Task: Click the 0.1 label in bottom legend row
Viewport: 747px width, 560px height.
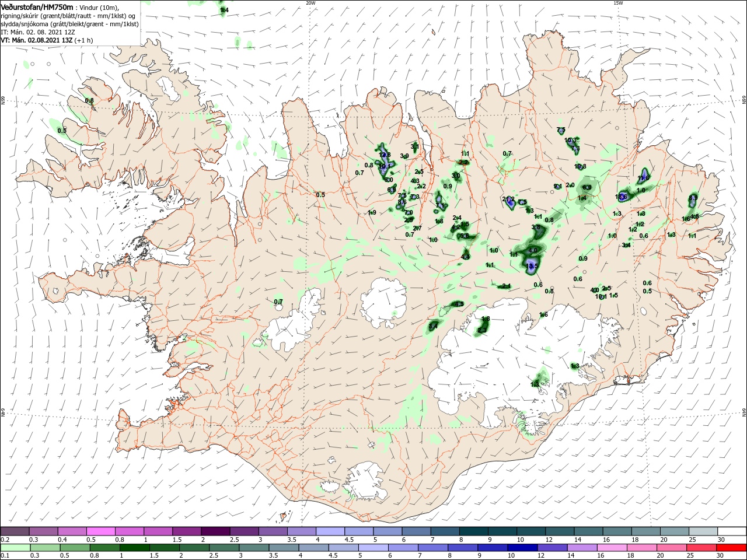Action: tap(5, 556)
